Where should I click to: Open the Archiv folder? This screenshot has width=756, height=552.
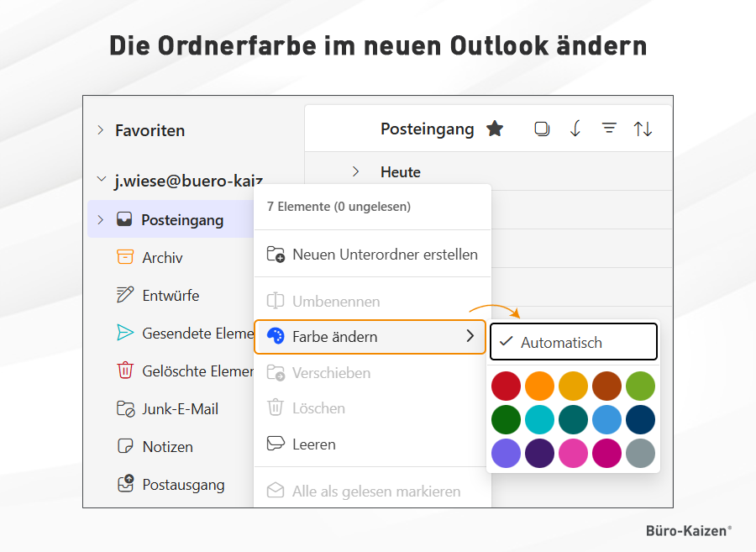coord(162,258)
